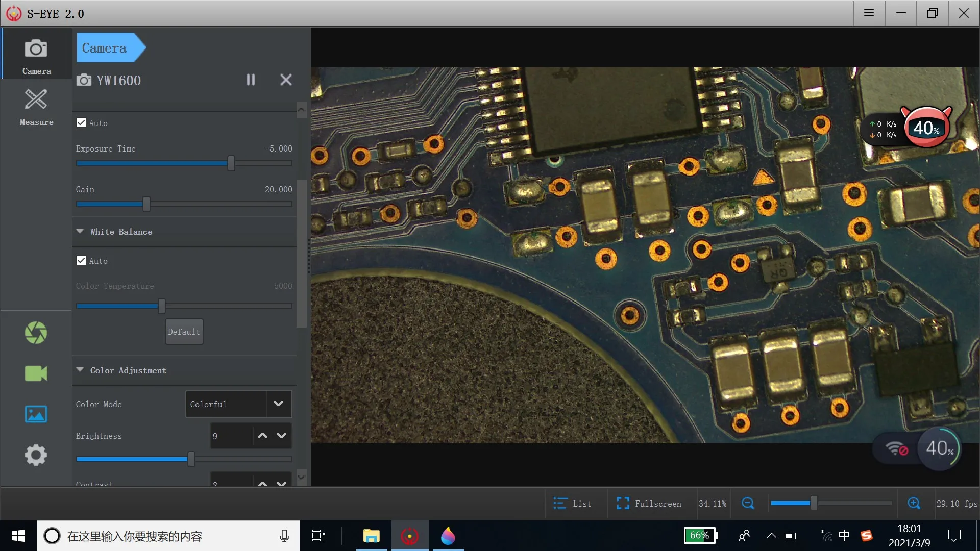
Task: Close the YW1600 camera connection
Action: 286,80
